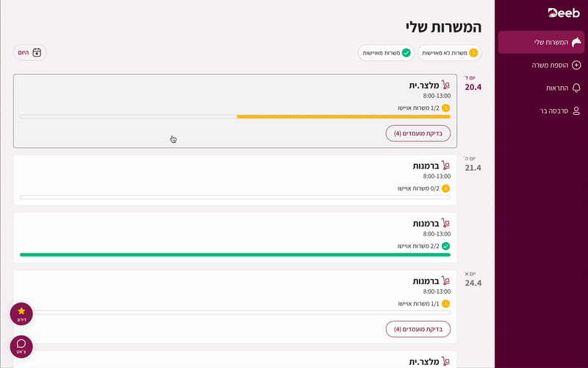Click בדיקת מועמדים (4) for 20.4 shift

pos(418,133)
